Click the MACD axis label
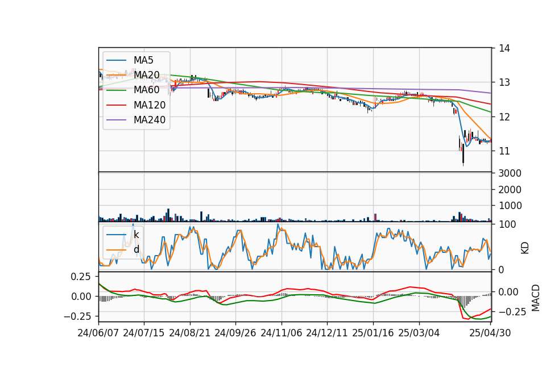 (536, 298)
